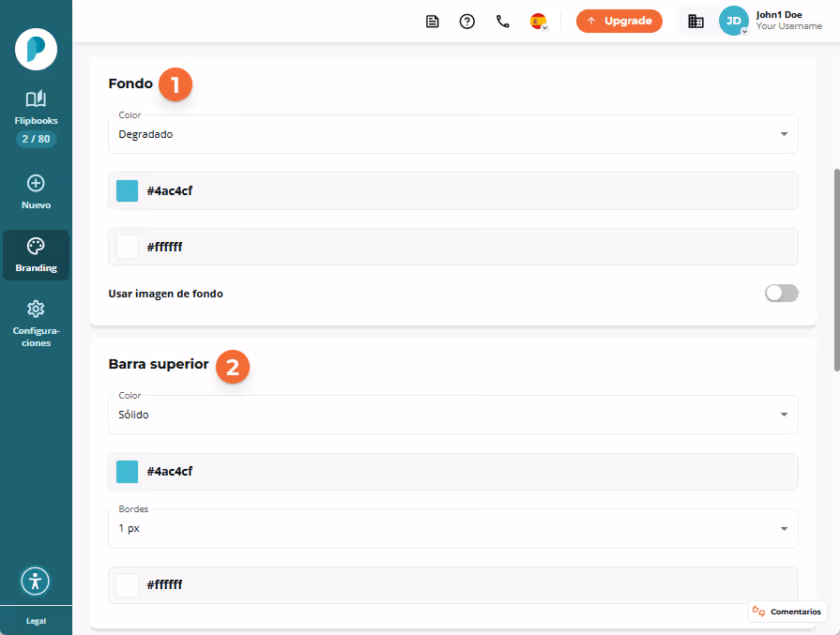Screen dimensions: 840x635
Task: Click Barra superior blue #4ac4cf swatch
Action: pos(127,472)
